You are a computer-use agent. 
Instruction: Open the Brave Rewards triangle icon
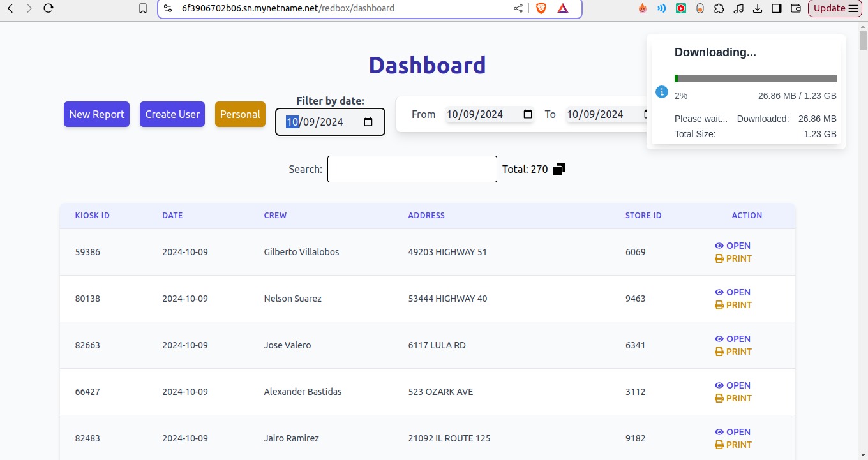click(x=563, y=8)
